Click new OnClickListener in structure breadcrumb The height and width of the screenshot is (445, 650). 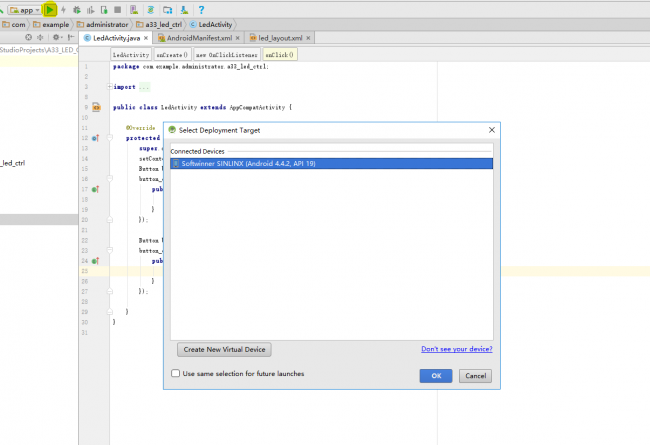click(x=227, y=55)
